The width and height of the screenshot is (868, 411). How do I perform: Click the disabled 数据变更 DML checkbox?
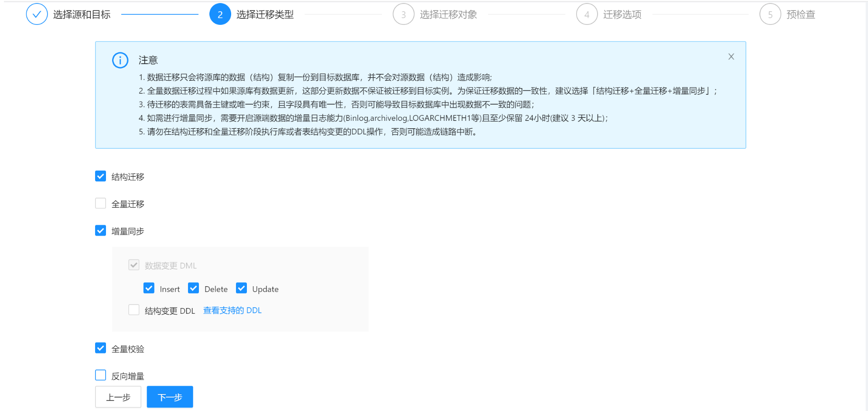tap(134, 265)
